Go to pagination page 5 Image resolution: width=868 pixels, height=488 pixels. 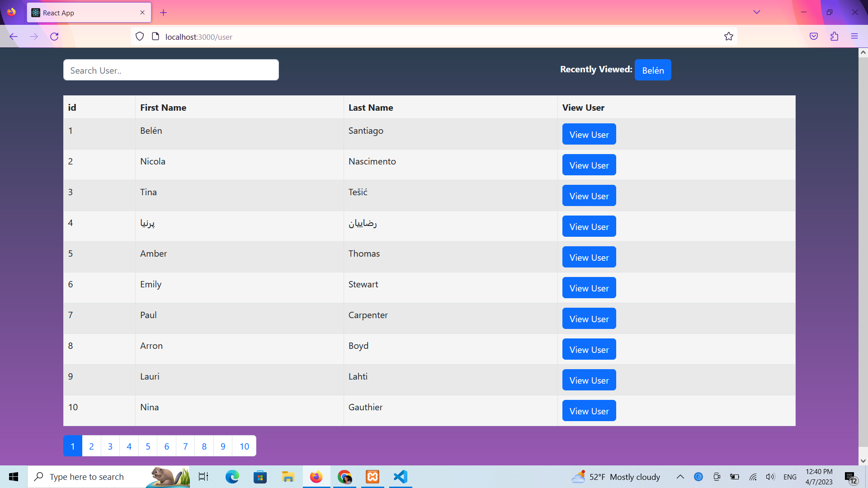[148, 446]
